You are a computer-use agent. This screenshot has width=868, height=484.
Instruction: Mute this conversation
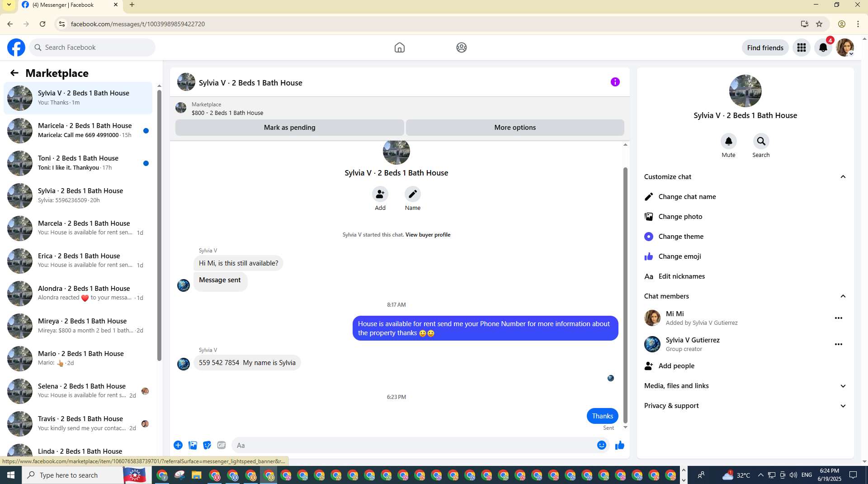729,141
